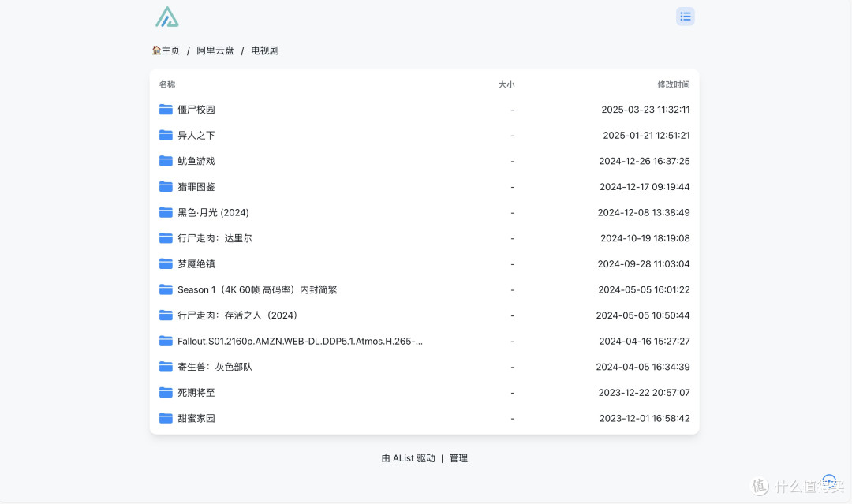
Task: Sort by the 名称 column header
Action: 167,84
